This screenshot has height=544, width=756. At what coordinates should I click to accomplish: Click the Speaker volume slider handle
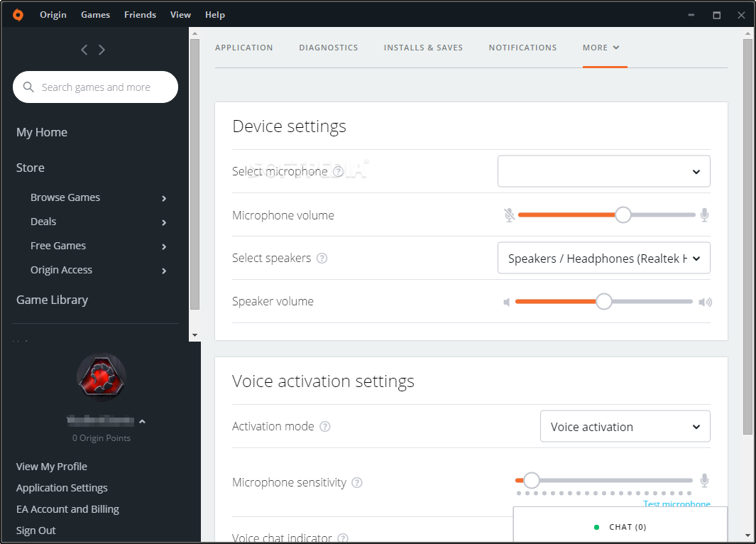point(603,301)
